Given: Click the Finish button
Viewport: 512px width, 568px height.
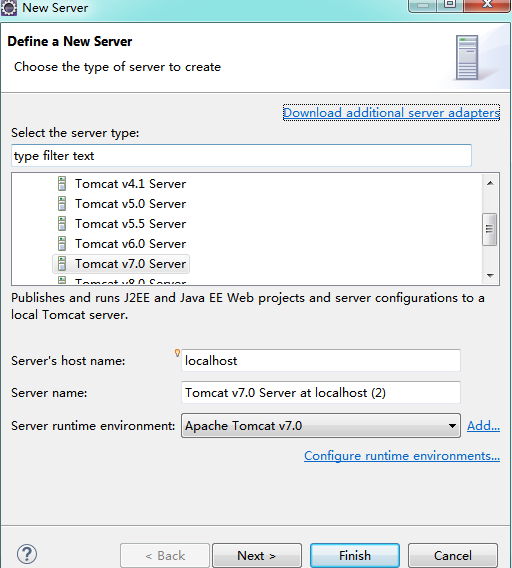Looking at the screenshot, I should tap(355, 555).
